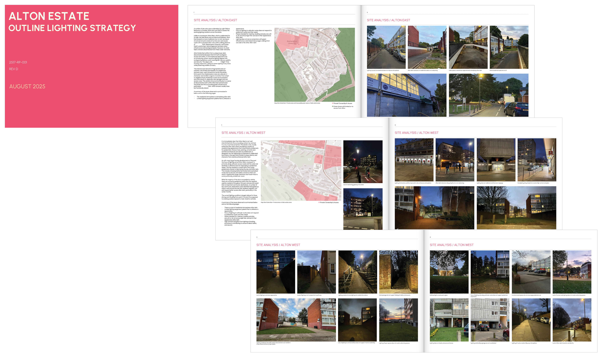The image size is (613, 364).
Task: Select the document number "2517-RP-001"
Action: coord(18,62)
